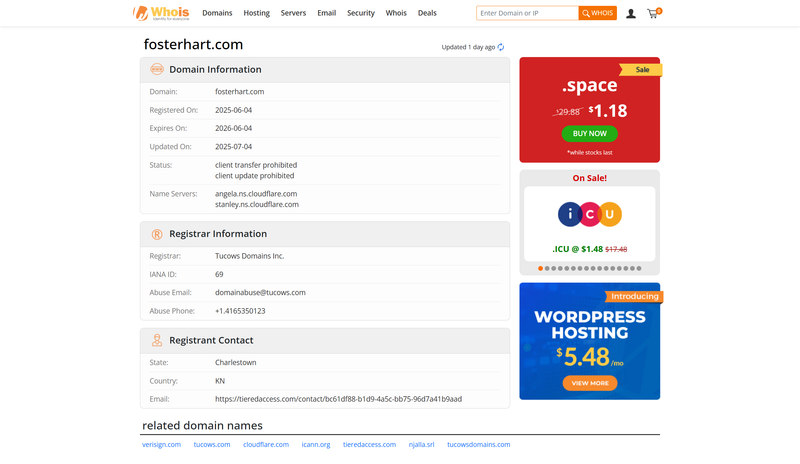Click Charlestown state value
This screenshot has height=464, width=800.
tap(236, 363)
